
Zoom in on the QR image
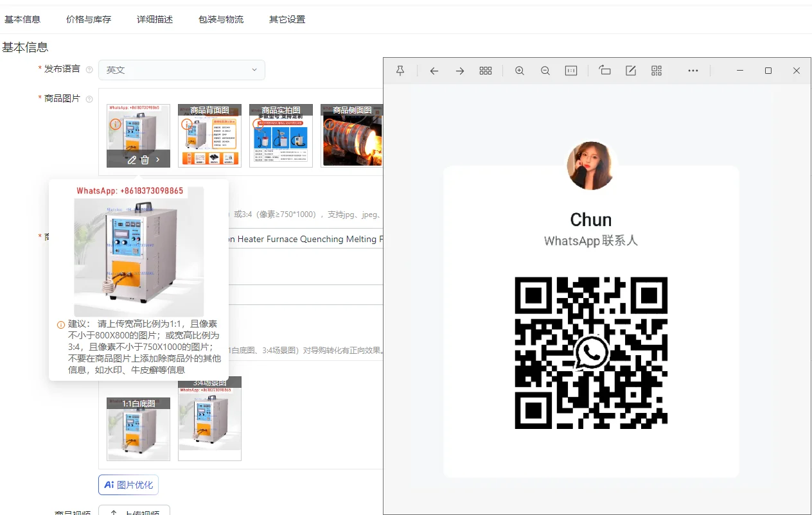coord(520,71)
